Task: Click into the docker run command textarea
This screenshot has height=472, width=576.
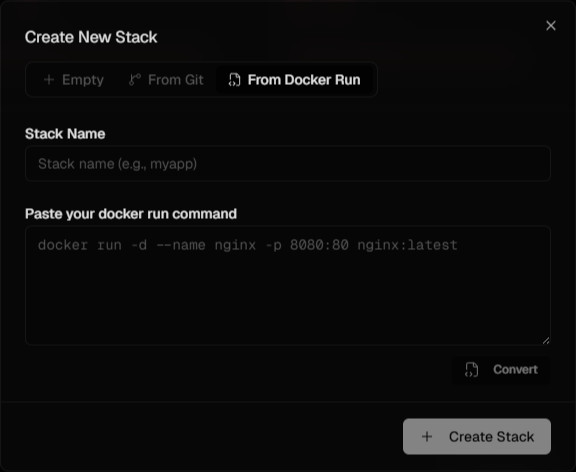Action: point(288,285)
